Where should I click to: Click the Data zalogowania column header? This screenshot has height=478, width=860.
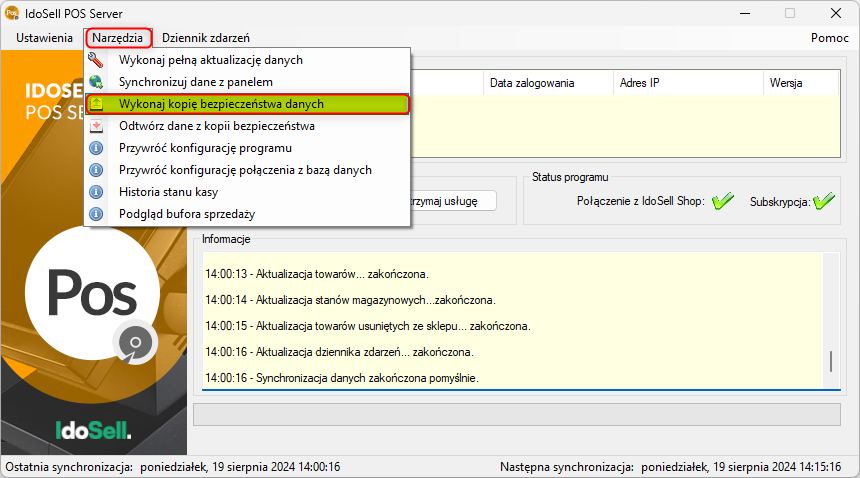[548, 83]
